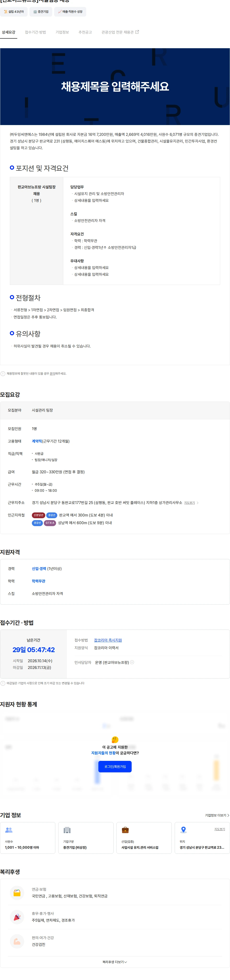
Task: Click the 학력무관 education text
Action: coord(38,581)
